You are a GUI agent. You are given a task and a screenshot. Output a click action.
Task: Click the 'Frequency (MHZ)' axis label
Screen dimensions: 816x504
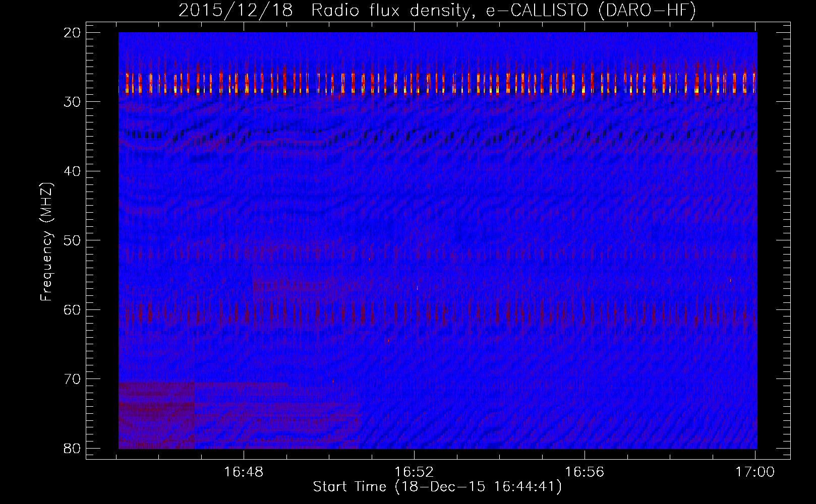pyautogui.click(x=47, y=241)
